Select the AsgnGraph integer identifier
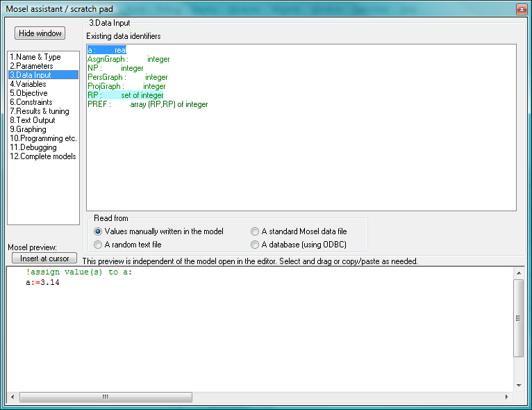The height and width of the screenshot is (410, 532). tap(128, 60)
